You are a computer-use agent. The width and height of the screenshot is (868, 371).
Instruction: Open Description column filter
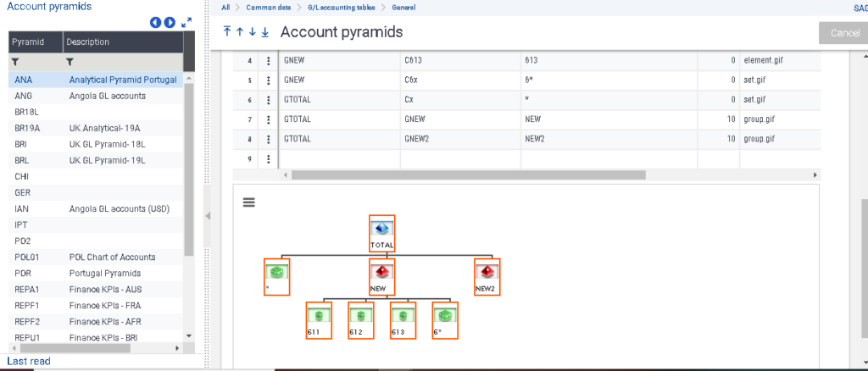(70, 61)
